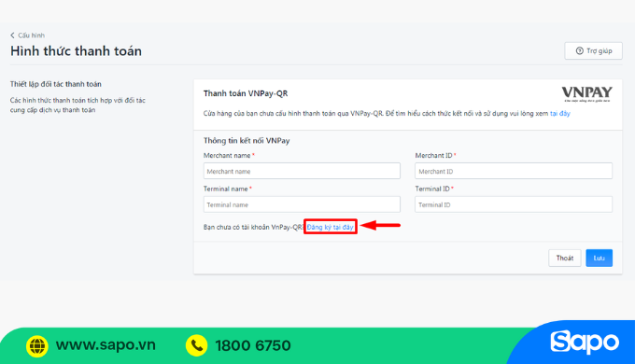This screenshot has height=364, width=635.
Task: Open the Trợ giúp help button
Action: coord(593,50)
